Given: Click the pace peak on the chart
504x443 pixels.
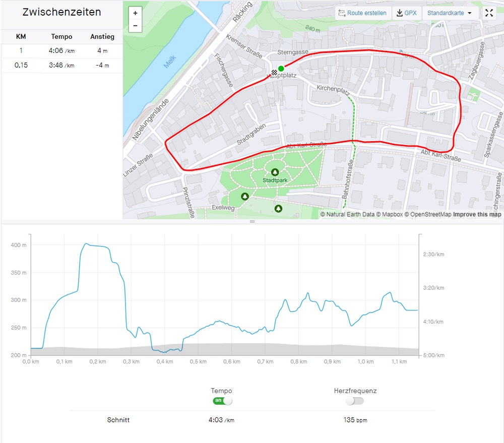Looking at the screenshot, I should pyautogui.click(x=86, y=244).
